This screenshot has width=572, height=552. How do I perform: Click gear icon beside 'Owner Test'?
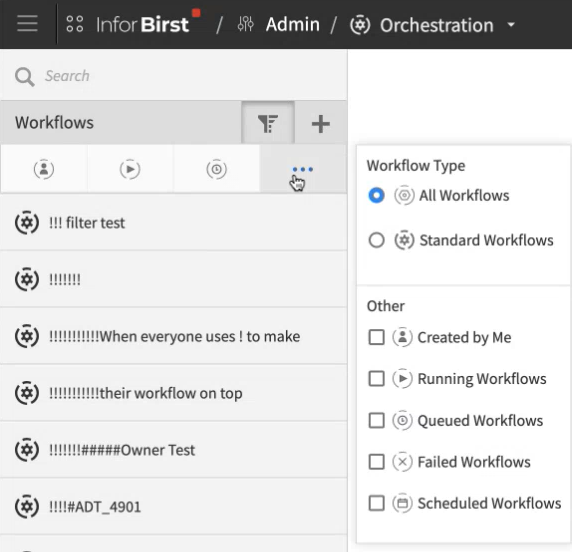pyautogui.click(x=27, y=450)
